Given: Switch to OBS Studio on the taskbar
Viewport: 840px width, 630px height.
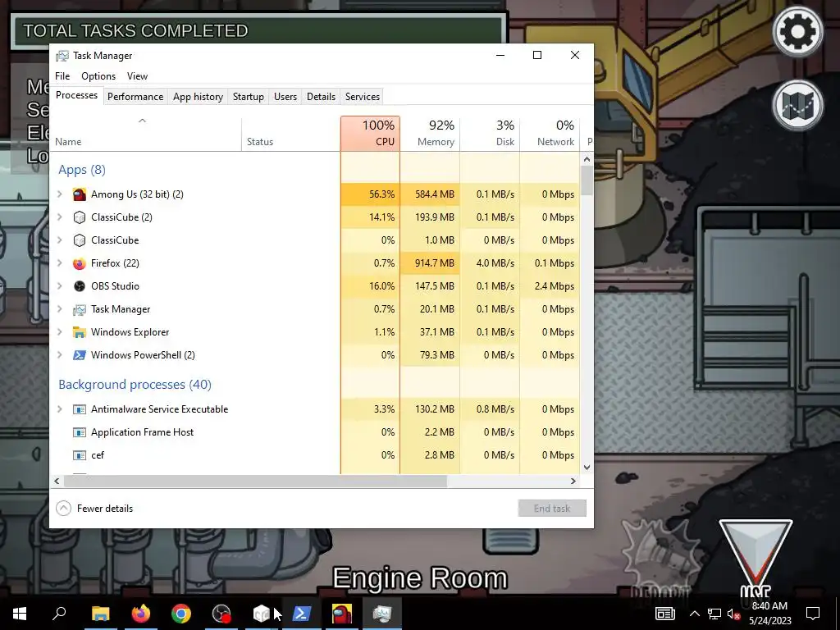Looking at the screenshot, I should (221, 614).
